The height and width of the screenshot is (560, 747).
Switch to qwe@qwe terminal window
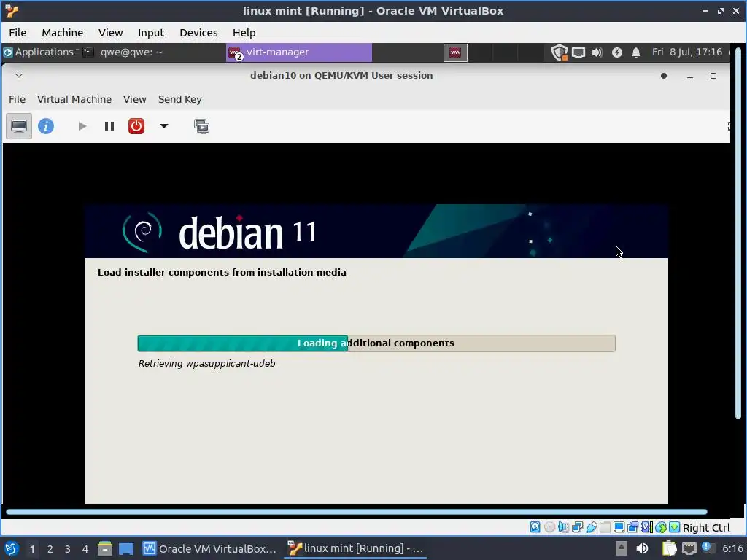click(123, 52)
